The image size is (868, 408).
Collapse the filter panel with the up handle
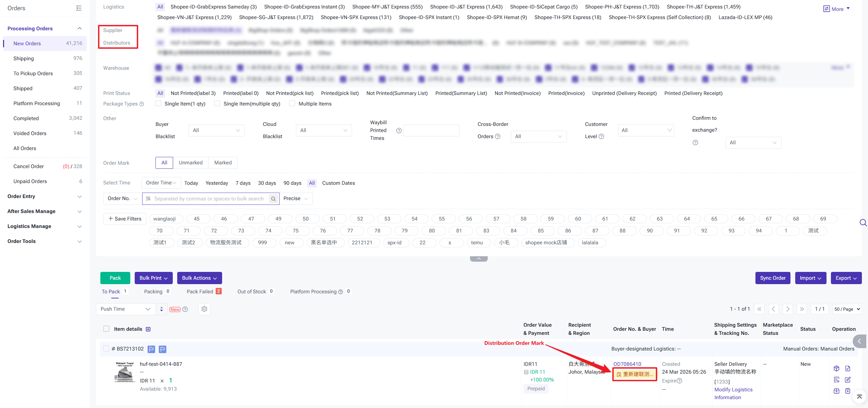479,259
